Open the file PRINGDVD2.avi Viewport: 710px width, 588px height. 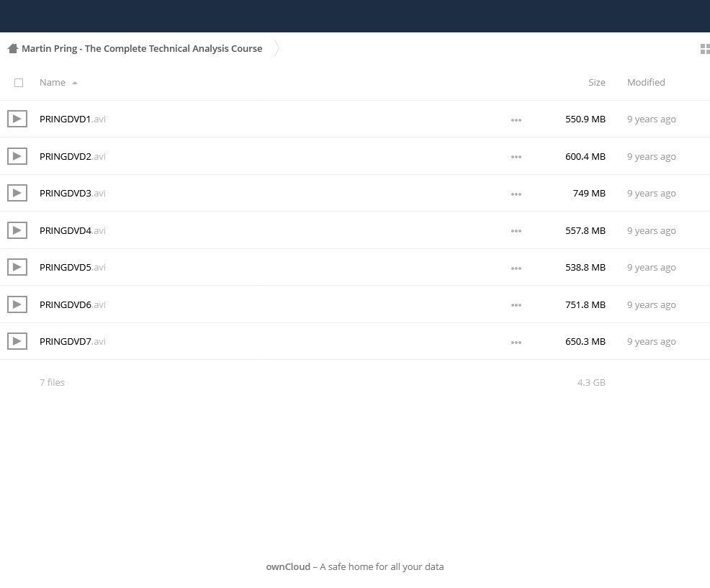[73, 156]
